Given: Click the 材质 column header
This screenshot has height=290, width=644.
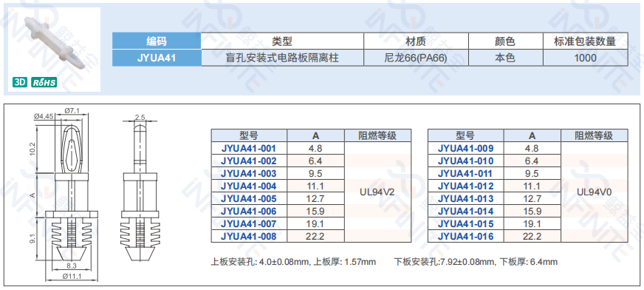Looking at the screenshot, I should click(416, 41).
